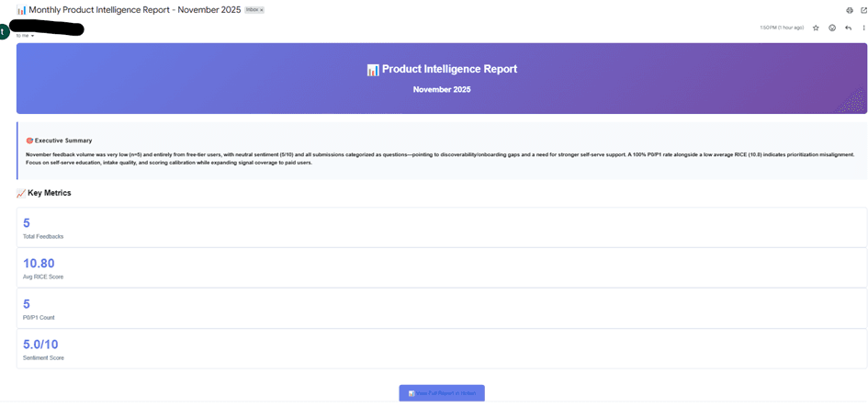The image size is (868, 407).
Task: Open email in new window icon
Action: [862, 10]
